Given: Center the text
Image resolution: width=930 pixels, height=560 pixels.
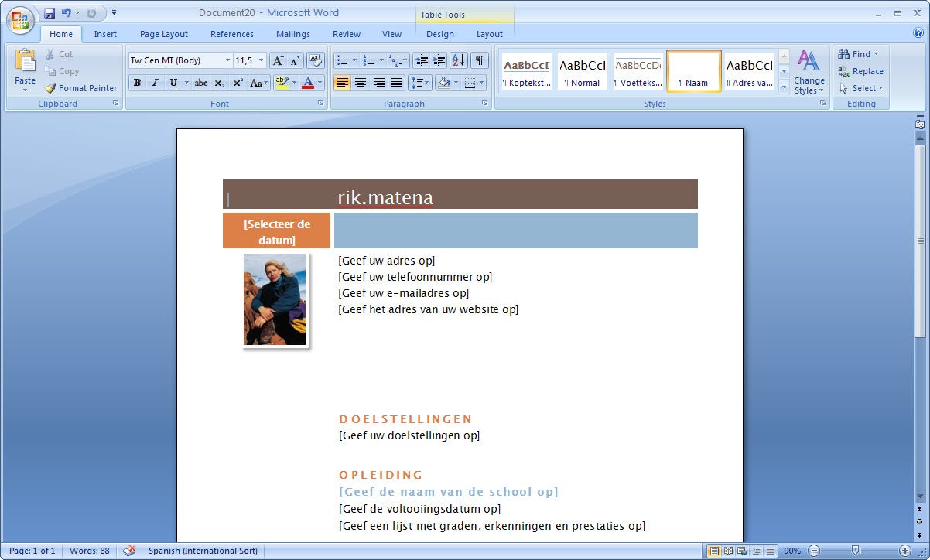Looking at the screenshot, I should pyautogui.click(x=361, y=83).
